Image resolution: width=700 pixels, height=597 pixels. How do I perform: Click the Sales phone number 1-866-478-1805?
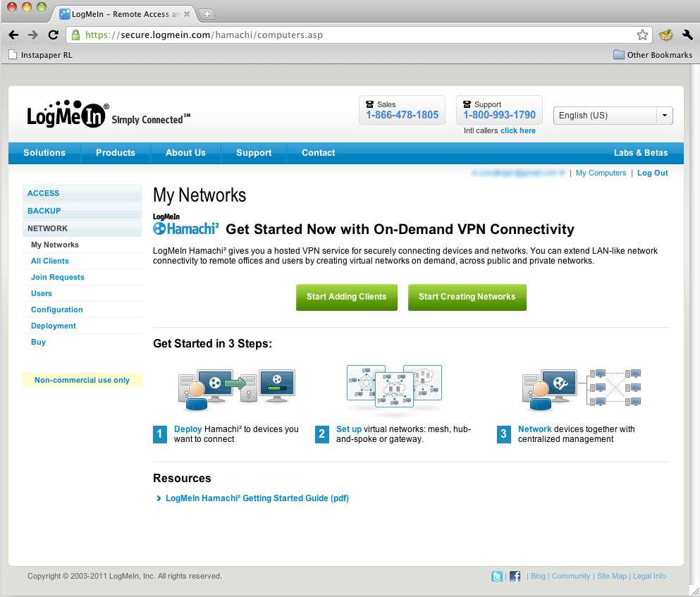[403, 115]
